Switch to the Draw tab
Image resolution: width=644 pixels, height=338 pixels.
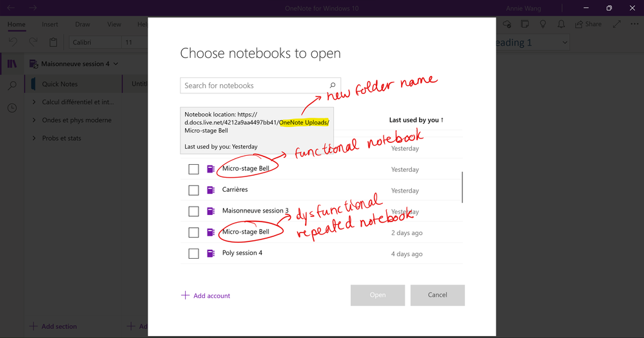point(83,24)
